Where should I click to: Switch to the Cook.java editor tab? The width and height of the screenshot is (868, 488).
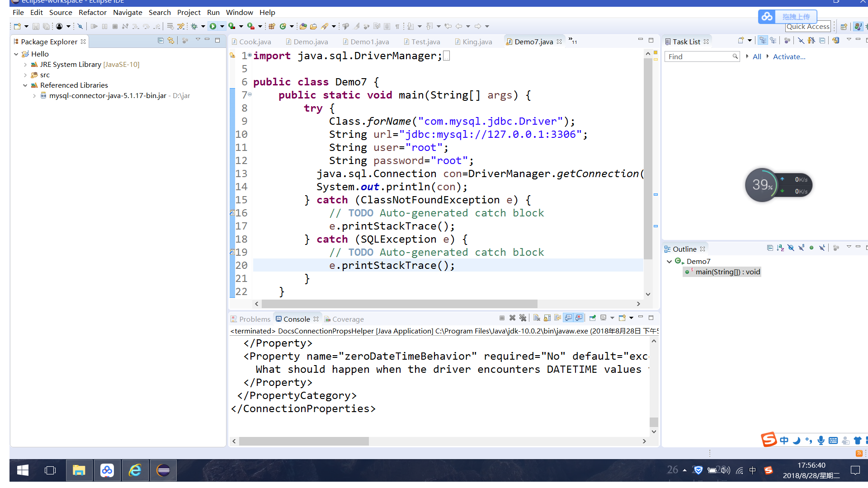251,42
